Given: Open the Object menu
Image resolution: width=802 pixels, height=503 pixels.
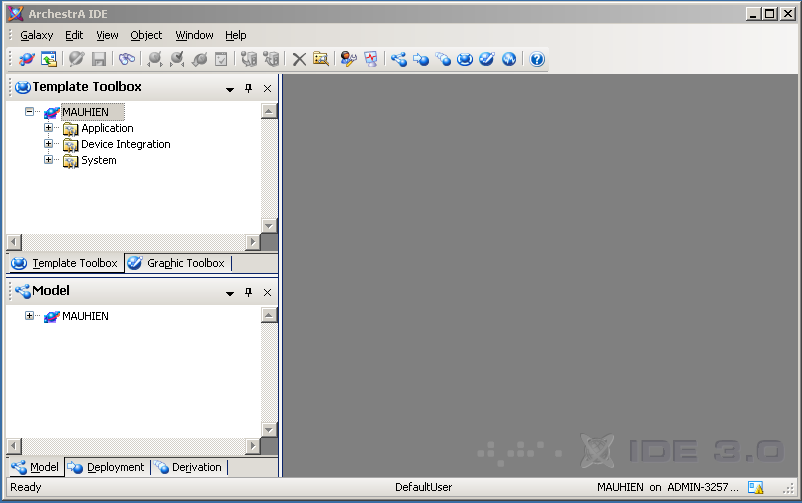Looking at the screenshot, I should click(x=146, y=35).
